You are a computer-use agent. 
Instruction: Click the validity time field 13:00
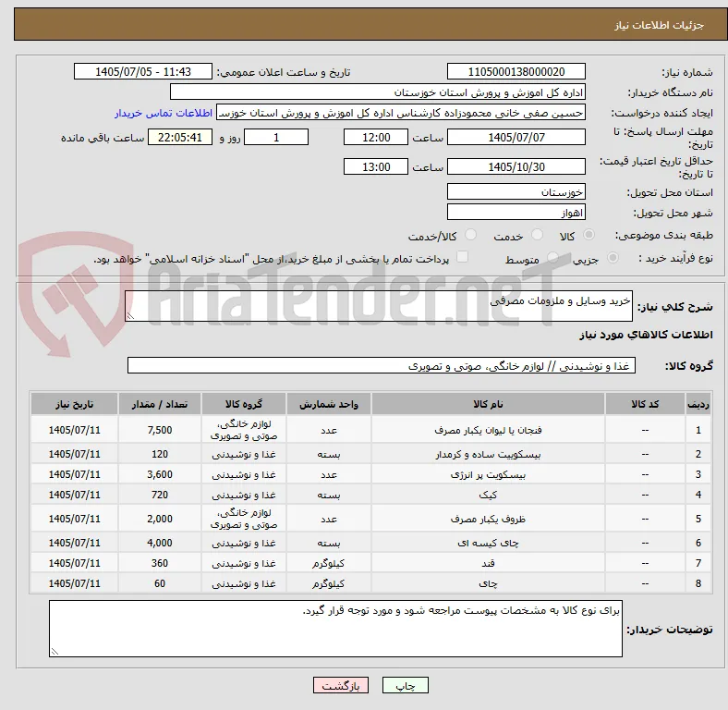tap(376, 166)
